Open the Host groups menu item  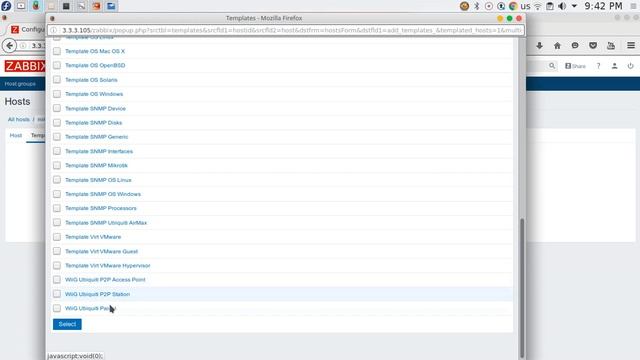pos(20,84)
